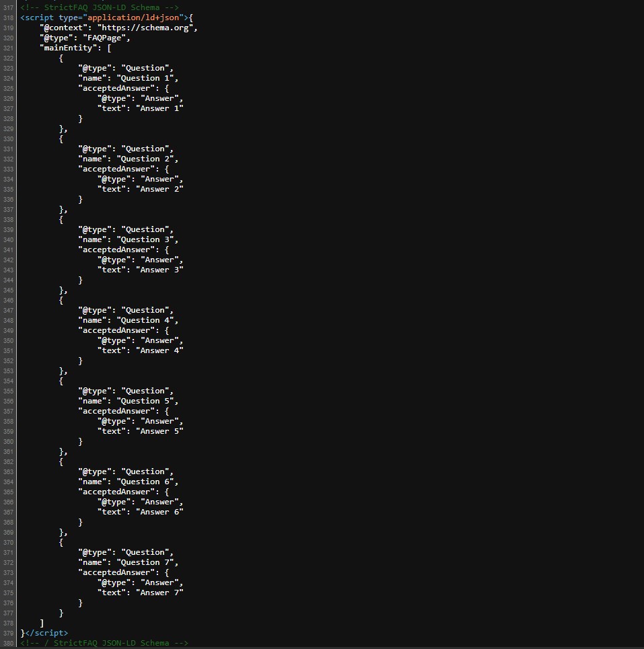Click the "Answer 1" text value

[159, 108]
